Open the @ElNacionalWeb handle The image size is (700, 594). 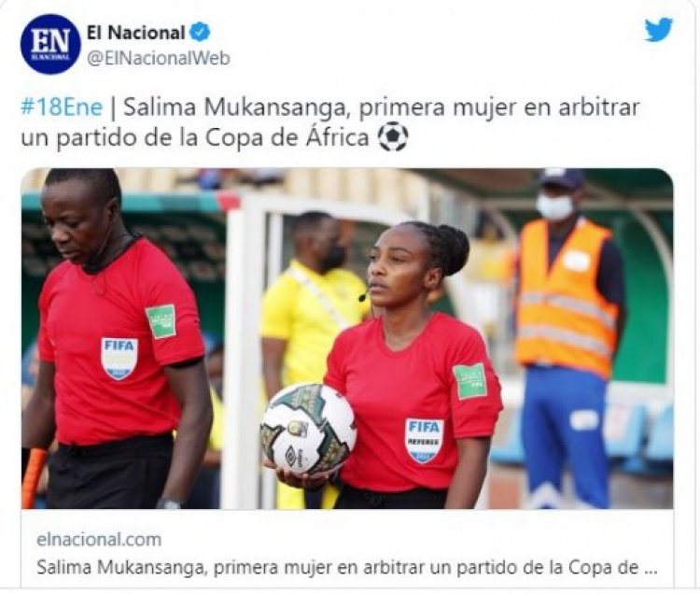coord(159,59)
